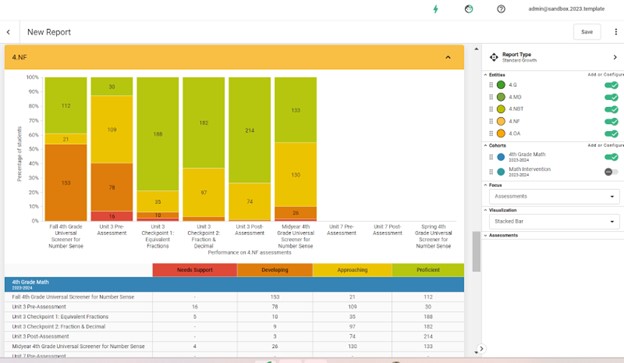Expand the Report Type panel arrow

point(615,57)
